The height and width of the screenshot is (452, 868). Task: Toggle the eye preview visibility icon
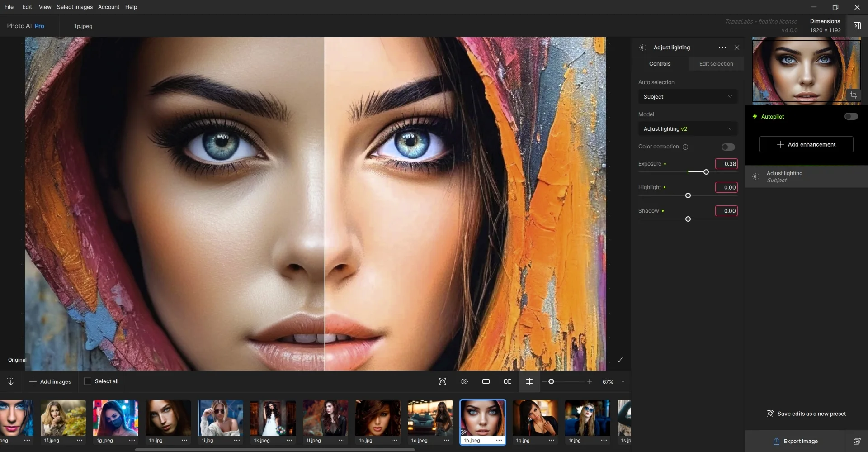(x=464, y=381)
